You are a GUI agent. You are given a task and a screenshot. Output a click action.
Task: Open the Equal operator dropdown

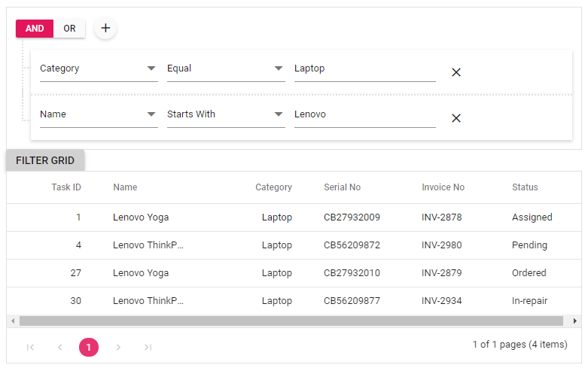[x=279, y=68]
